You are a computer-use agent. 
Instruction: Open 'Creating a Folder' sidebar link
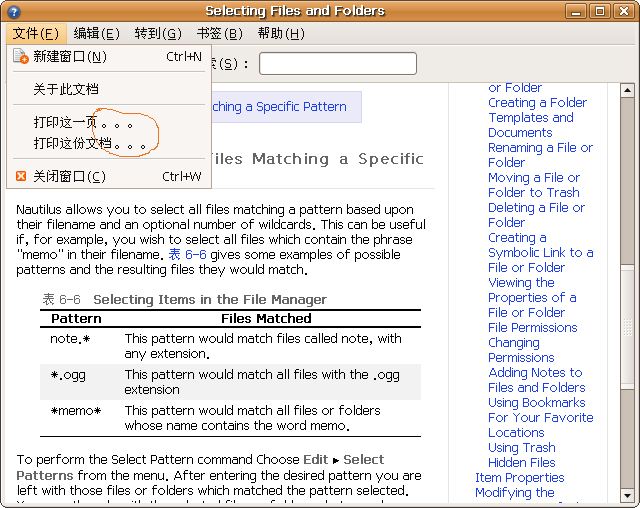[537, 102]
